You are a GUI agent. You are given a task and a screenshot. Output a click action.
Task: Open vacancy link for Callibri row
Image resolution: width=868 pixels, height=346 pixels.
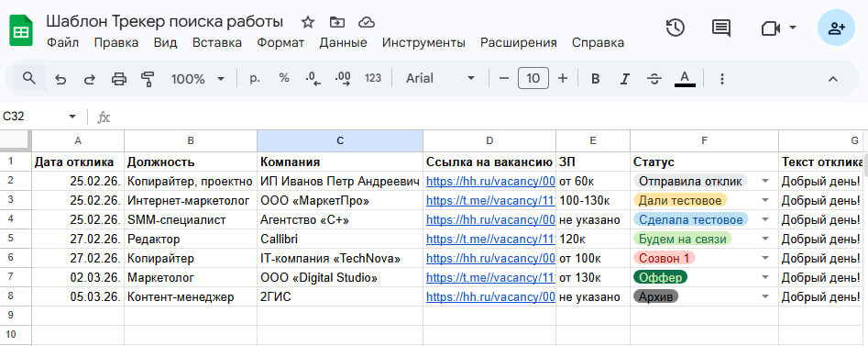pyautogui.click(x=490, y=239)
